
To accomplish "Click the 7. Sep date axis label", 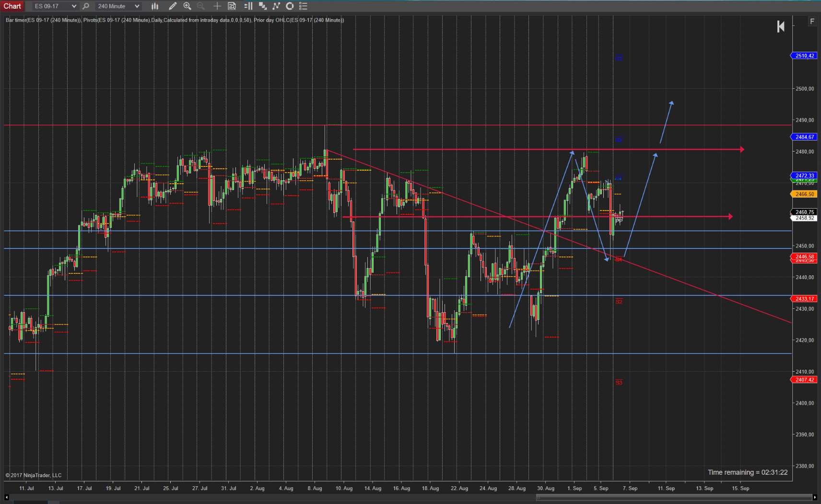I will click(x=630, y=488).
